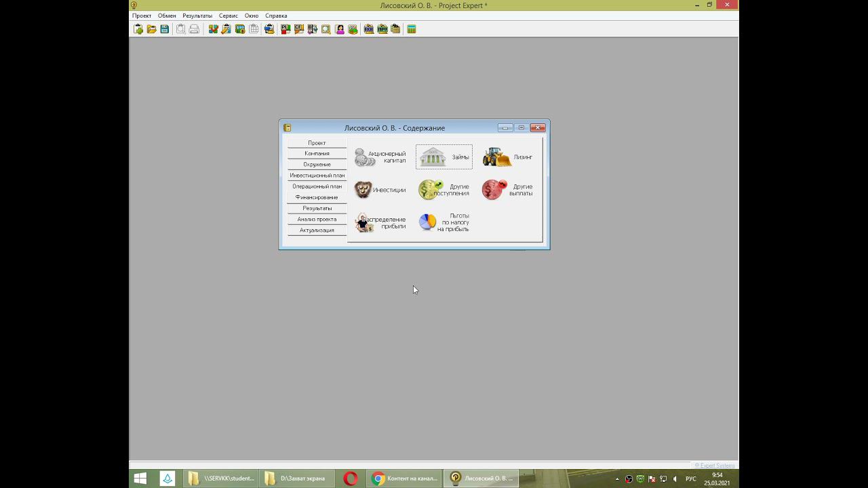This screenshot has width=868, height=488.
Task: Click the Open project folder icon
Action: [x=152, y=29]
